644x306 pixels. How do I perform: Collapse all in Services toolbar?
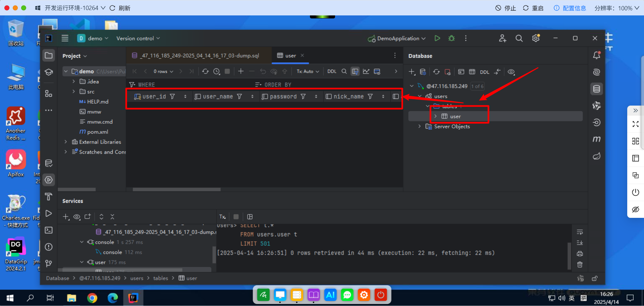pos(112,217)
